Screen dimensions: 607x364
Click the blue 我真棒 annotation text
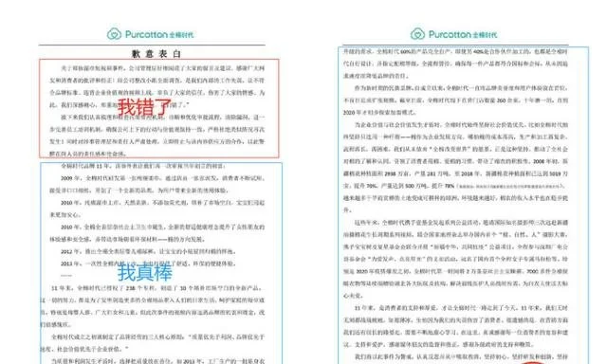(145, 272)
